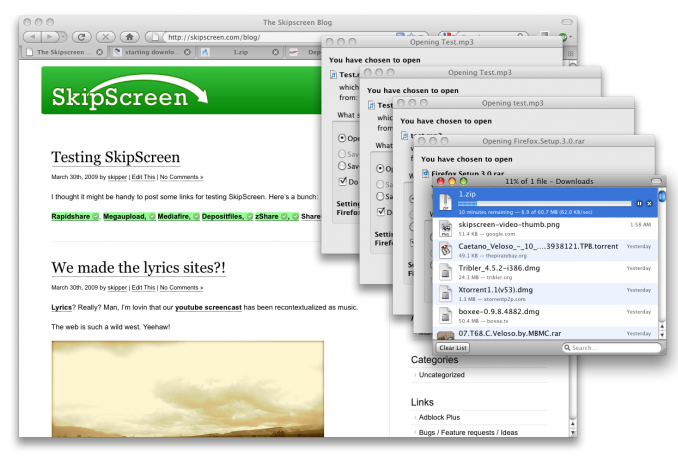Close the starting download tab
678x460 pixels.
click(187, 52)
